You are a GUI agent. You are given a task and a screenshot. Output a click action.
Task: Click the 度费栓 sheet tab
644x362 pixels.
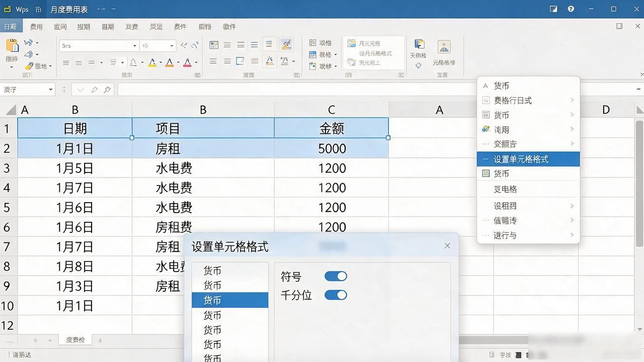(76, 340)
